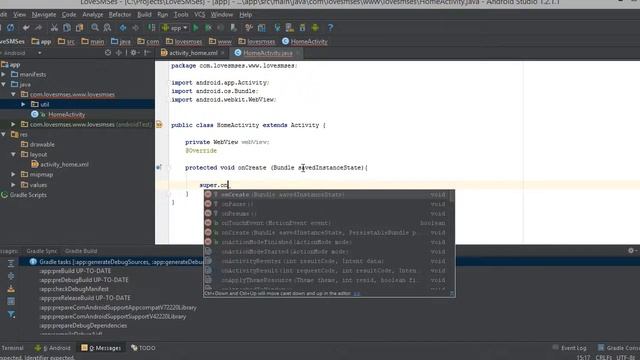Switch to the Gradle Build tab
640x360 pixels.
81,251
